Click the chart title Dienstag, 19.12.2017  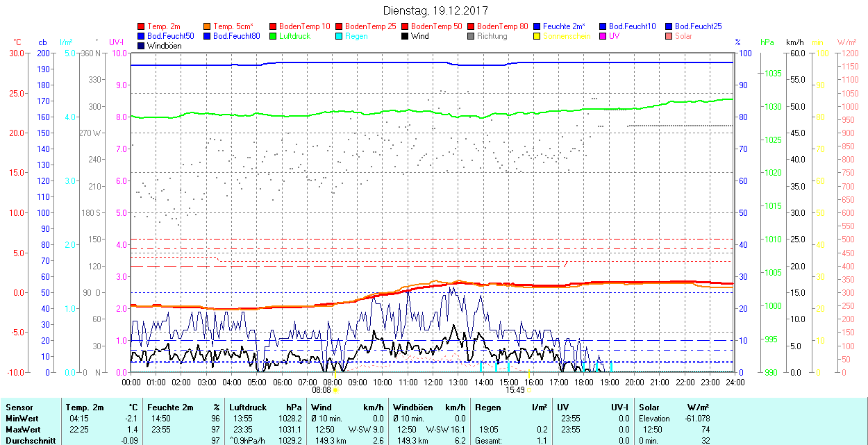(x=435, y=11)
